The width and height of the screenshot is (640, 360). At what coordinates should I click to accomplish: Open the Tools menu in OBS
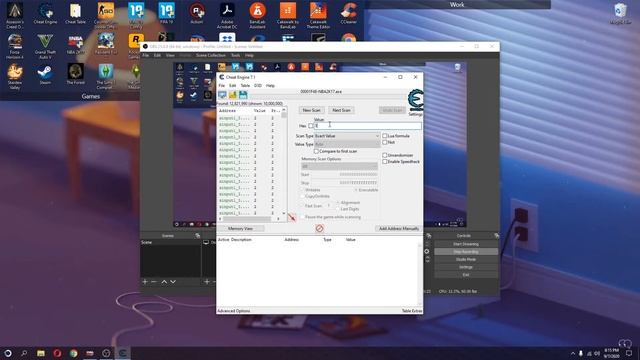click(236, 56)
